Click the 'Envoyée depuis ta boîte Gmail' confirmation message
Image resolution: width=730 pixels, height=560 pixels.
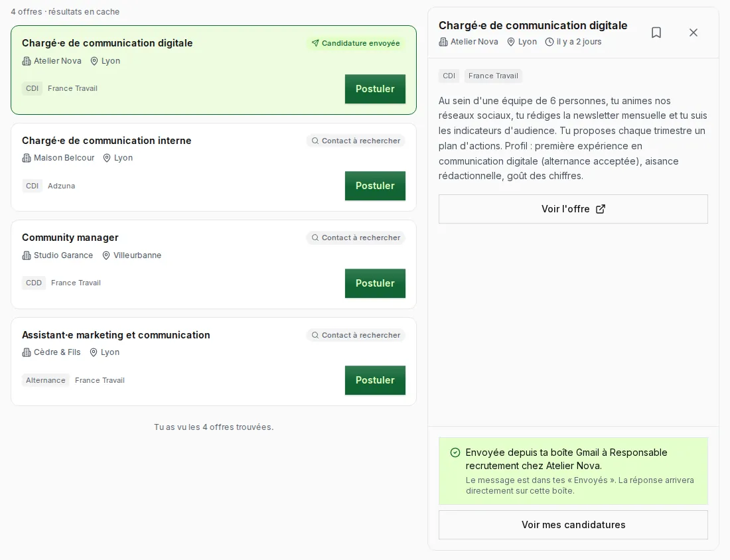pos(566,459)
